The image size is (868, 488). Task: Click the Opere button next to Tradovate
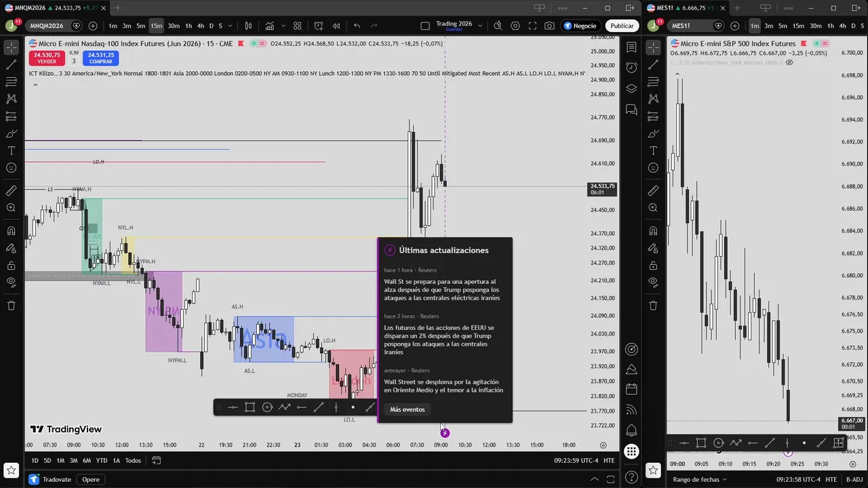tap(91, 479)
